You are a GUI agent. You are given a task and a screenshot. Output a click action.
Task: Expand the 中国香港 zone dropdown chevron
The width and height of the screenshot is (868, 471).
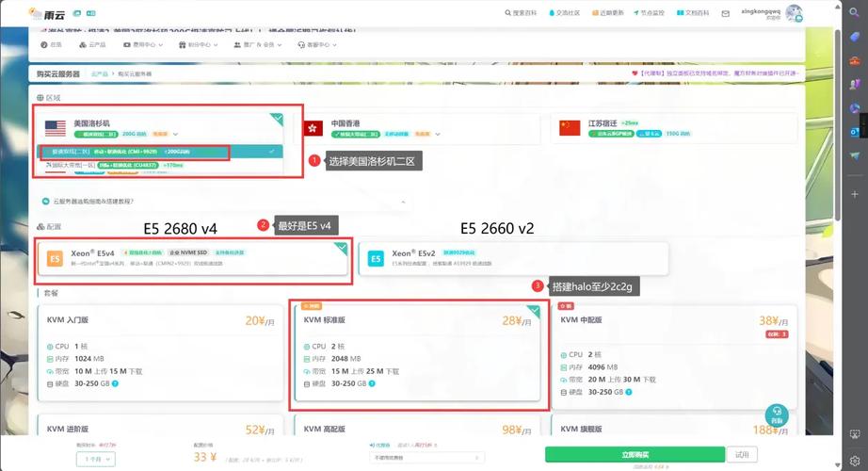(x=438, y=134)
